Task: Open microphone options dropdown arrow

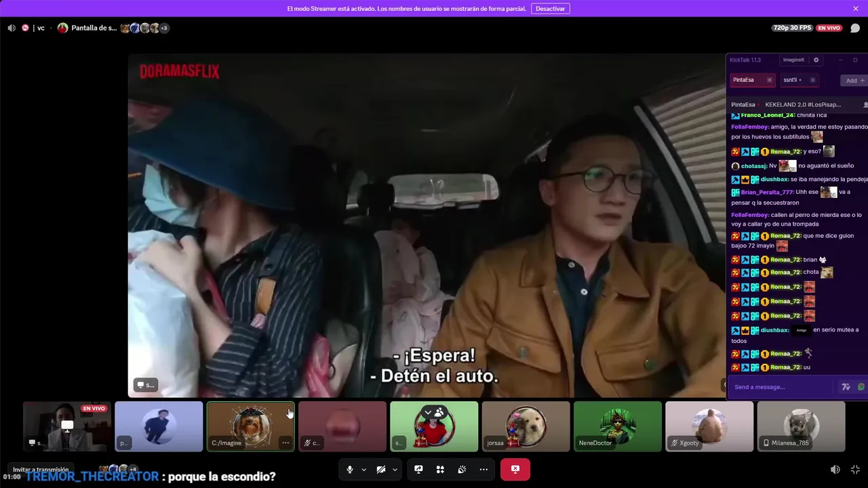Action: (363, 470)
